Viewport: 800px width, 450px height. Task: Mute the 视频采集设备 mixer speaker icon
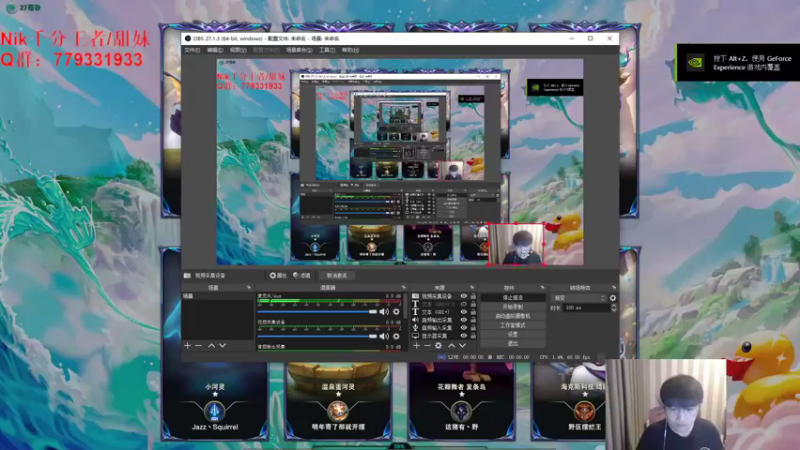click(x=384, y=336)
